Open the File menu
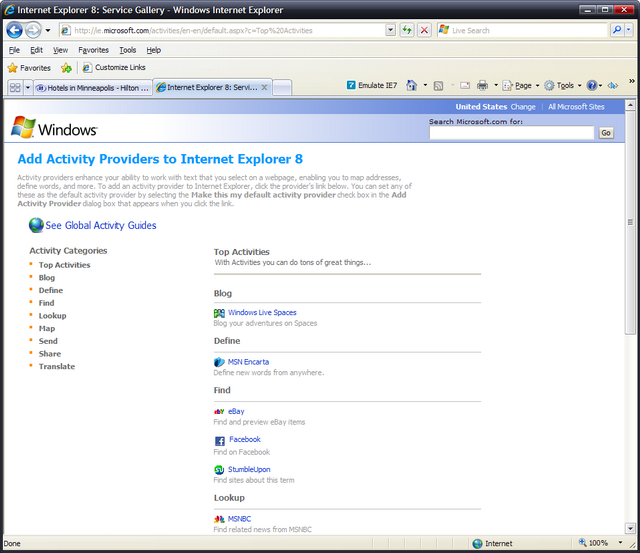 point(14,50)
